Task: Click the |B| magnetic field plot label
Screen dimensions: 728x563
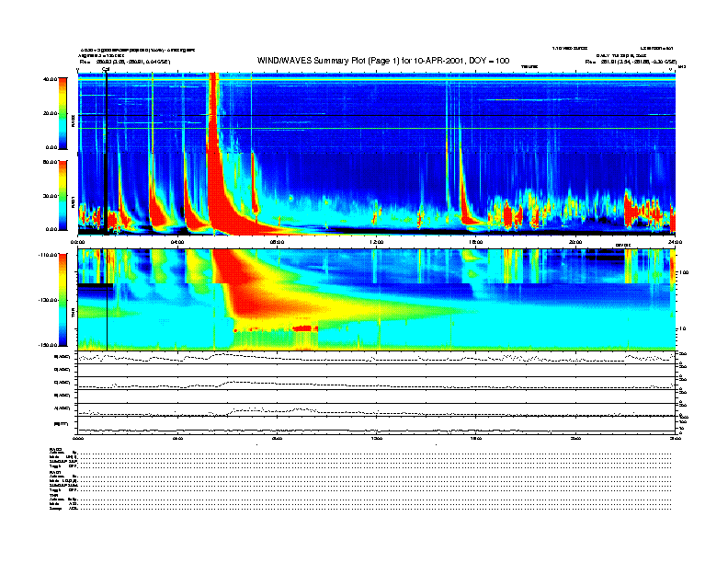Action: (61, 424)
